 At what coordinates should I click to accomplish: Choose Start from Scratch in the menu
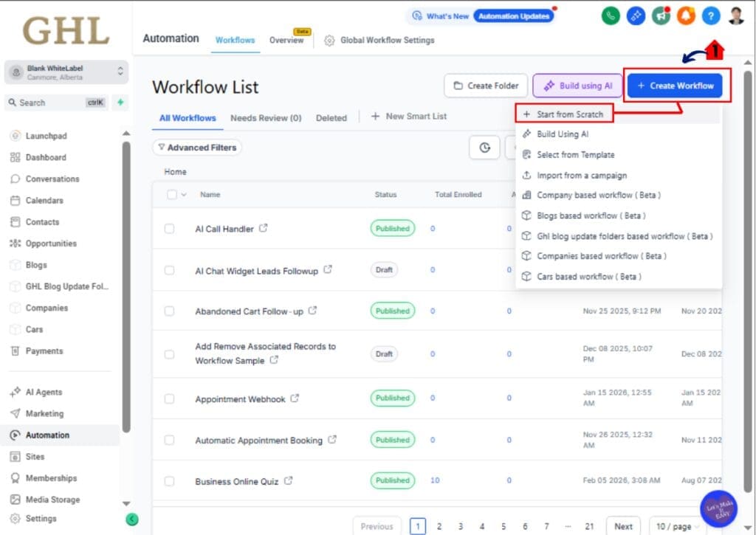(564, 114)
